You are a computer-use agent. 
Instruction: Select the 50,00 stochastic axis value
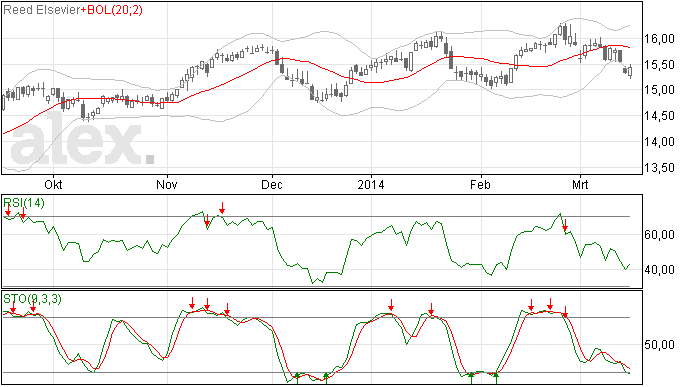point(659,345)
